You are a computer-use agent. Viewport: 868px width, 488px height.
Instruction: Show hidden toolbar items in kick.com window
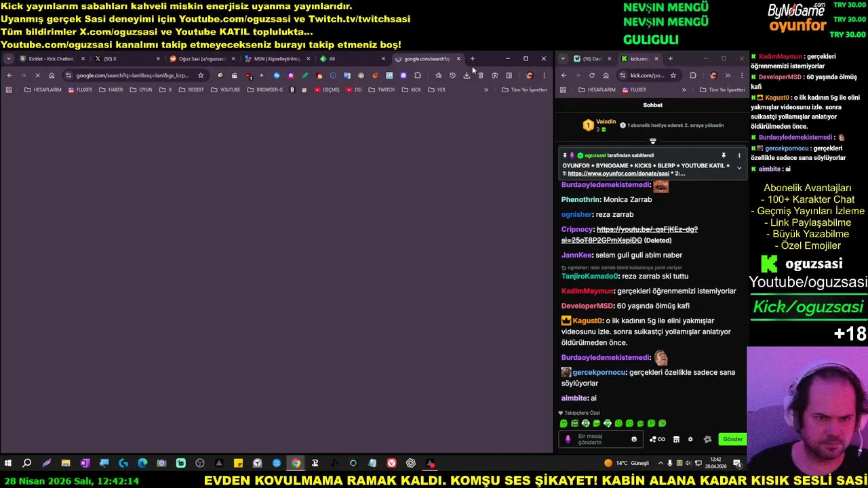pos(728,75)
